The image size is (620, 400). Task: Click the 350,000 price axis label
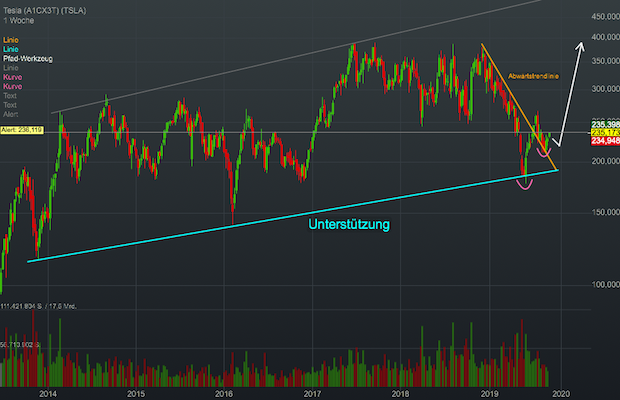tap(605, 61)
